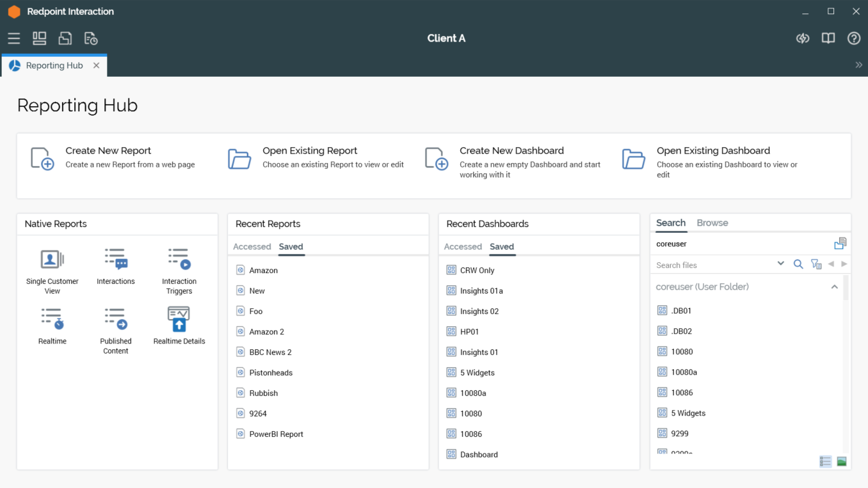Open the help question mark icon

point(853,38)
